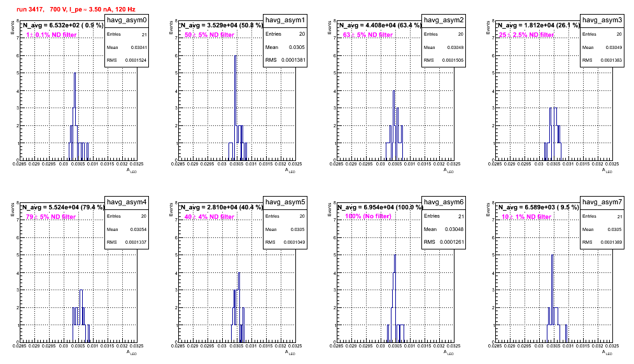Click the N_avg = 1.812e+04 label
Viewport: 634px width, 364px height.
539,25
